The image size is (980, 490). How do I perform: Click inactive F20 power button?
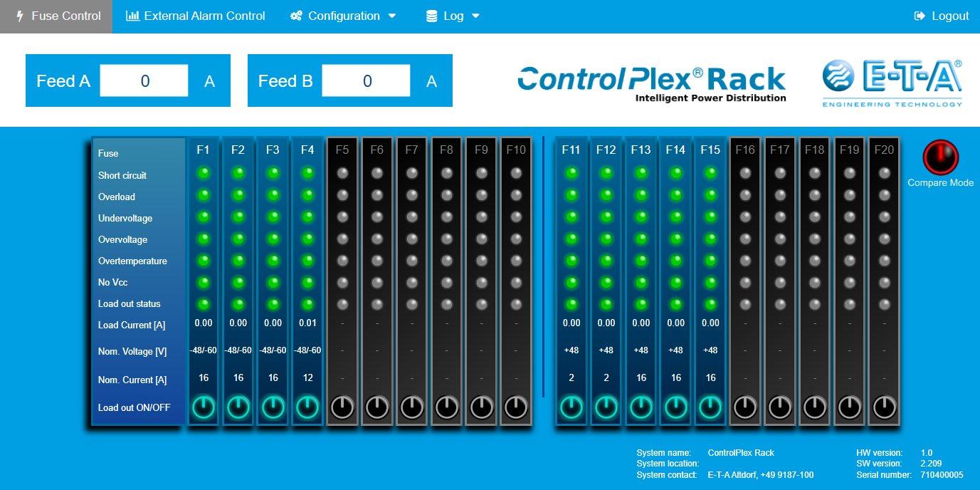(885, 407)
